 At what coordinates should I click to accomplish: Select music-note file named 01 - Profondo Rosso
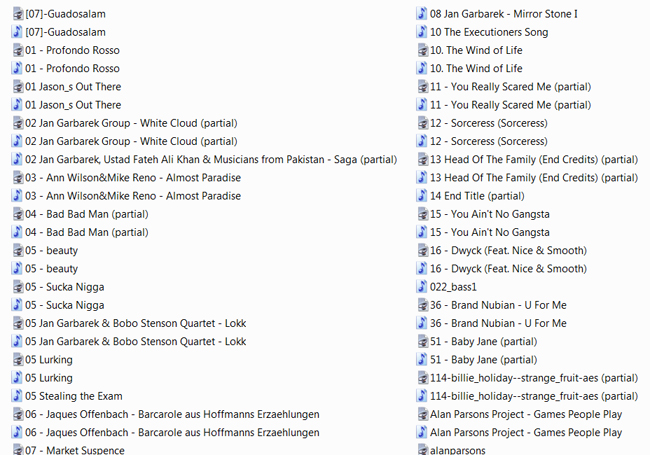point(66,69)
